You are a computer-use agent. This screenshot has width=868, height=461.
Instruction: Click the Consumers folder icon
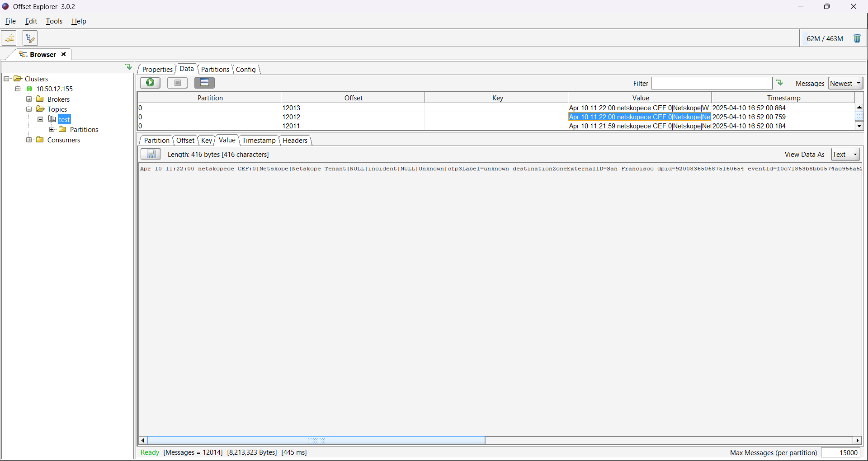[40, 140]
